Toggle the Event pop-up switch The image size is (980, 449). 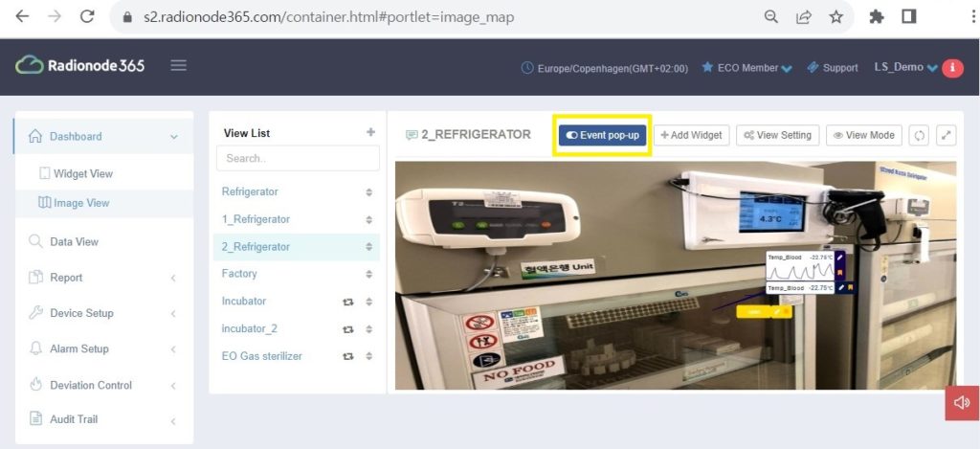click(603, 135)
